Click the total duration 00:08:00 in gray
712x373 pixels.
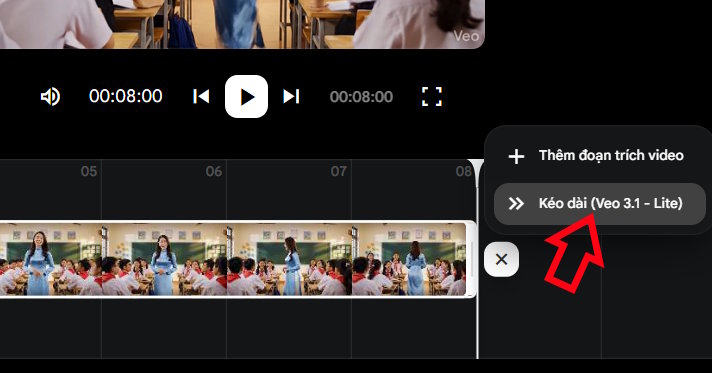click(x=361, y=97)
